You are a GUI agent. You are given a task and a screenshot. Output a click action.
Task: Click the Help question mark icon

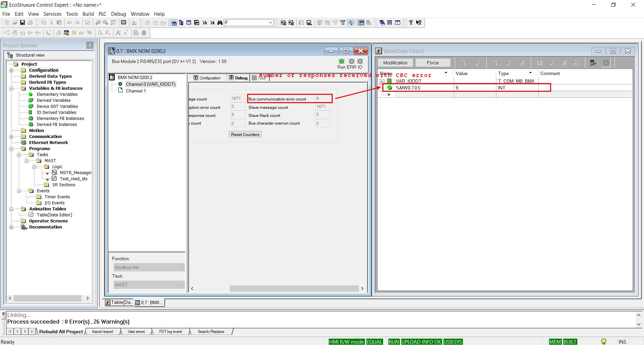tap(411, 22)
